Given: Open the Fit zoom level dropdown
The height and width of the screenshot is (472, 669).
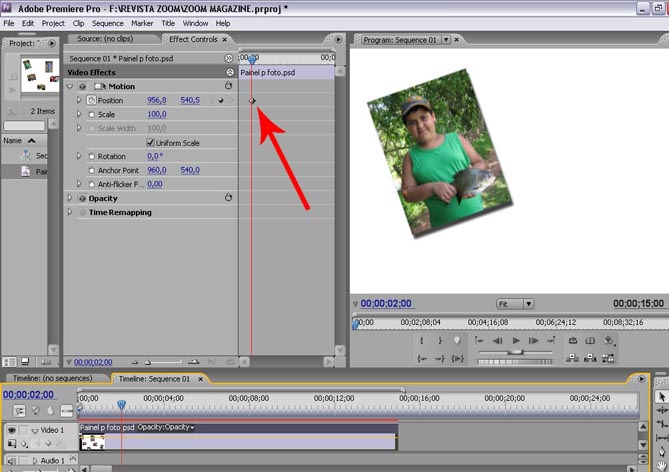Looking at the screenshot, I should 515,304.
